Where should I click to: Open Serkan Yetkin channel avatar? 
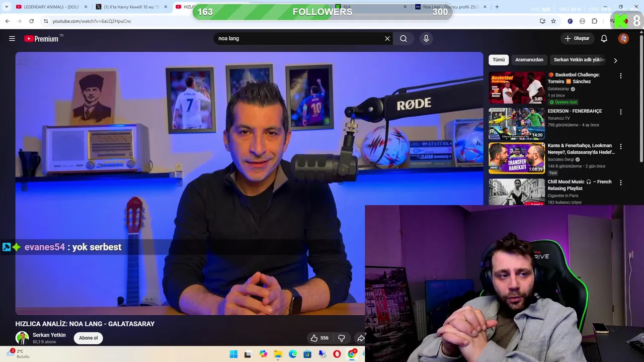[22, 338]
